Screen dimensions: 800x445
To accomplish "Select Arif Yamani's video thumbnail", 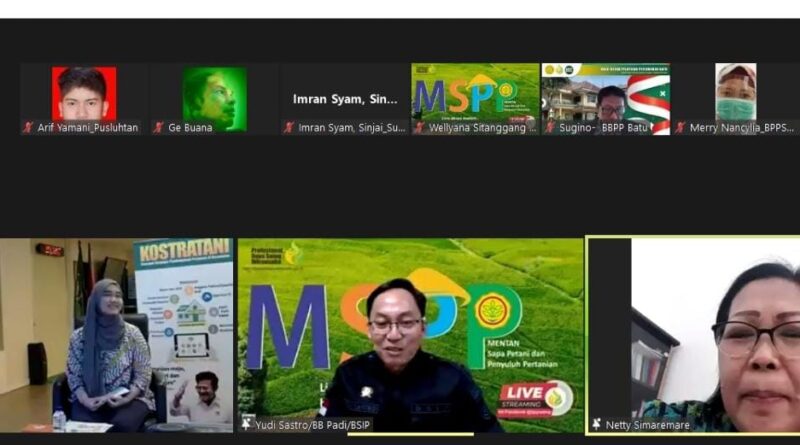I will [84, 93].
